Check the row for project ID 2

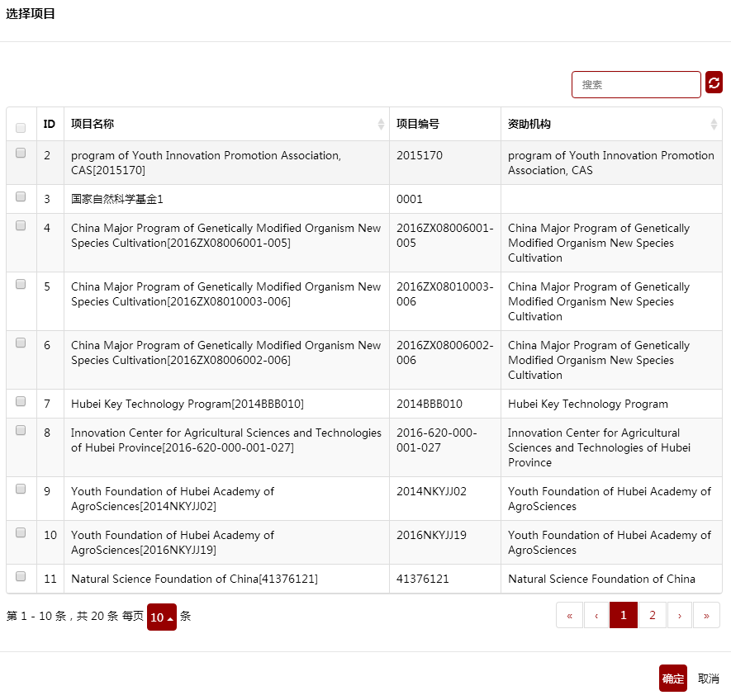point(21,153)
